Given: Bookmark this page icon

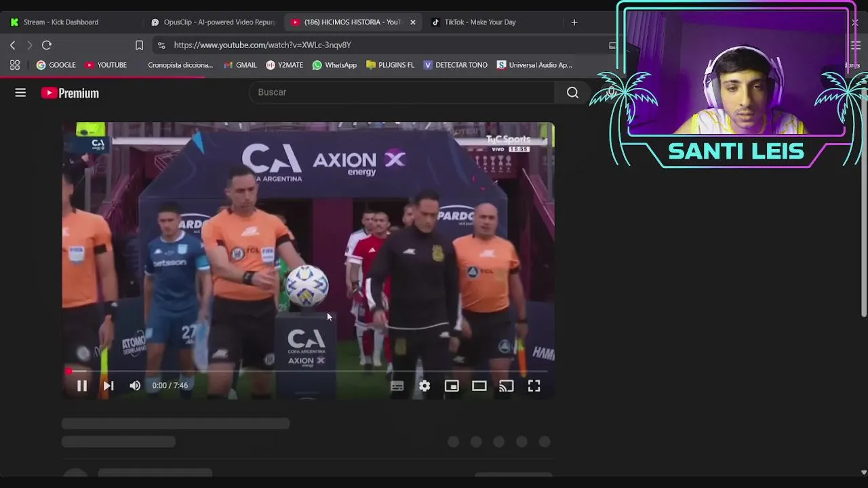Looking at the screenshot, I should pyautogui.click(x=139, y=45).
